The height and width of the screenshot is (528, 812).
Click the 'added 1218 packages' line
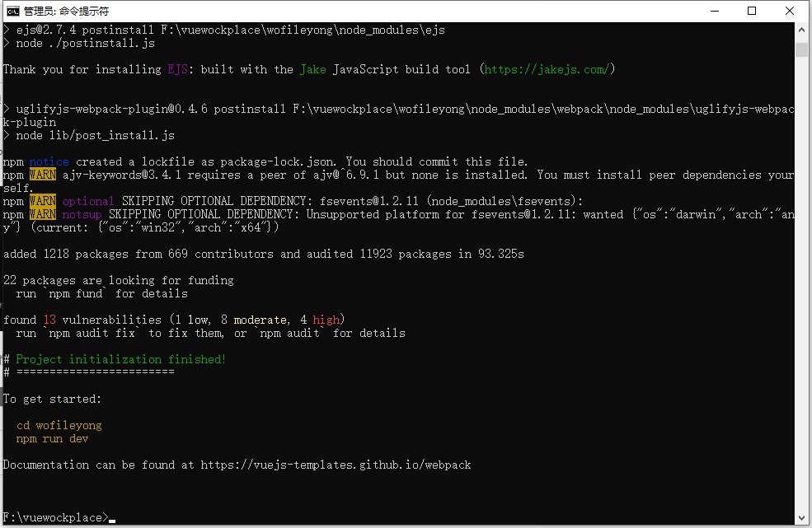coord(264,255)
